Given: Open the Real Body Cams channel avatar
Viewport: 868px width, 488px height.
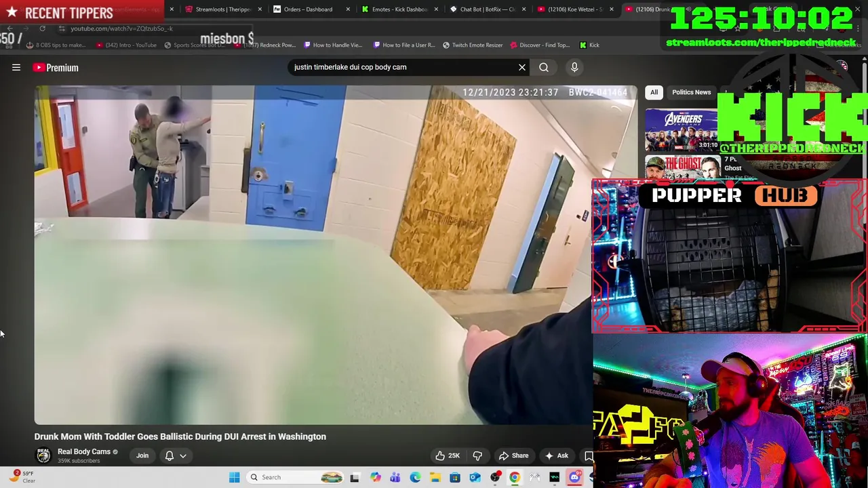Looking at the screenshot, I should point(43,455).
